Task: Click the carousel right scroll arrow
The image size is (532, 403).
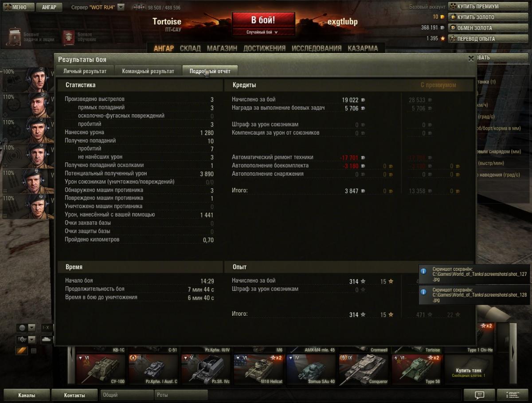Action: pyautogui.click(x=513, y=353)
